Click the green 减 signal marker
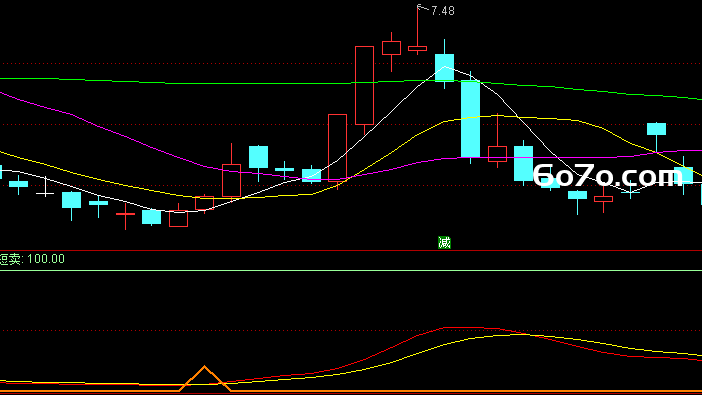This screenshot has height=395, width=702. 444,243
